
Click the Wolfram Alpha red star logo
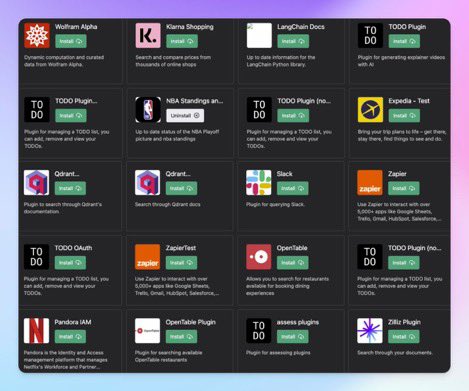37,35
